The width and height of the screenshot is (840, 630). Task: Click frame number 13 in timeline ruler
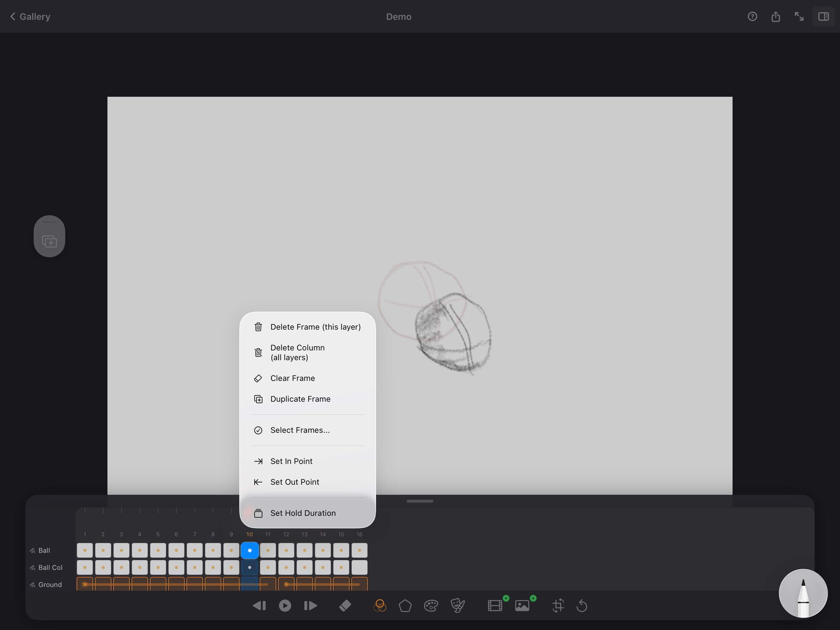pos(305,534)
